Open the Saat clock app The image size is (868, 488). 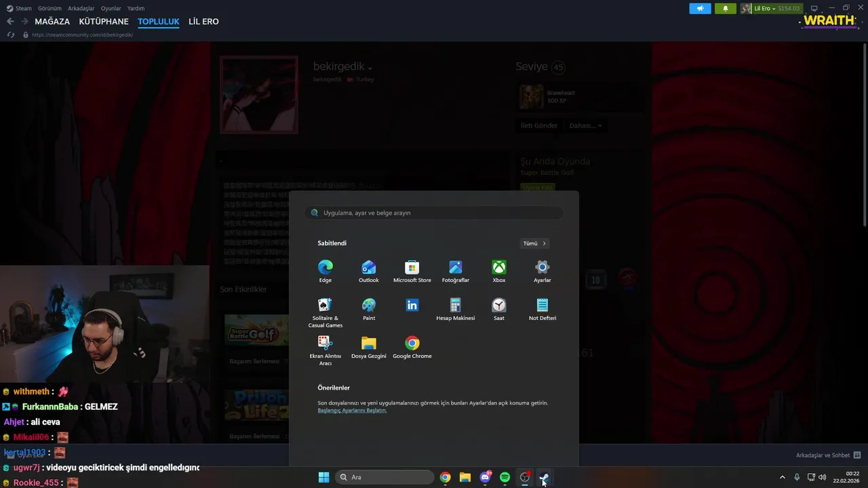[x=499, y=309]
